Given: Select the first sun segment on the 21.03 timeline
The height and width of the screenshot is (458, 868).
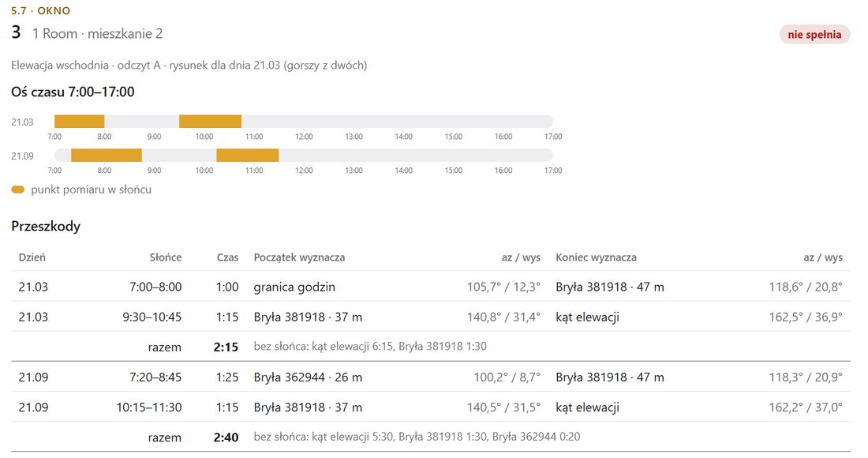Looking at the screenshot, I should point(79,122).
